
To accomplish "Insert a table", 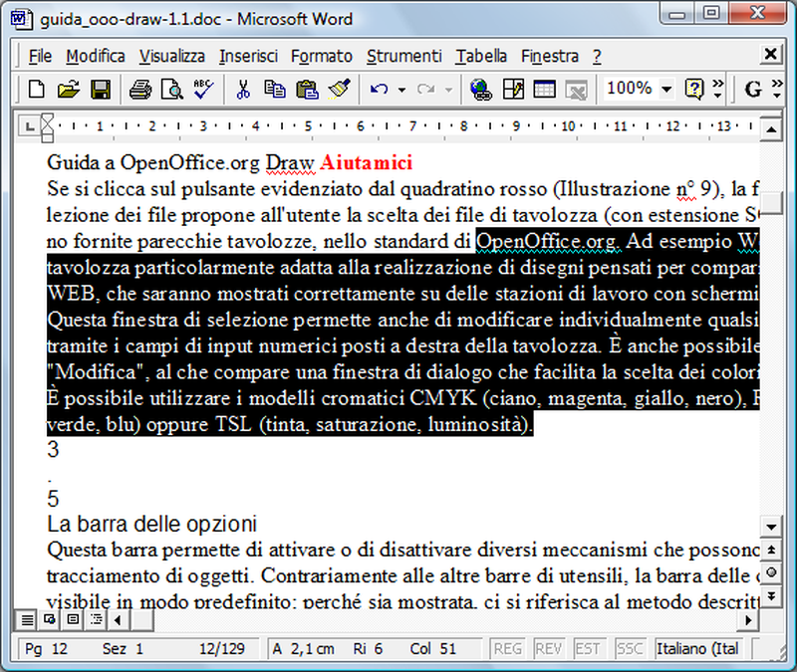I will tap(544, 90).
